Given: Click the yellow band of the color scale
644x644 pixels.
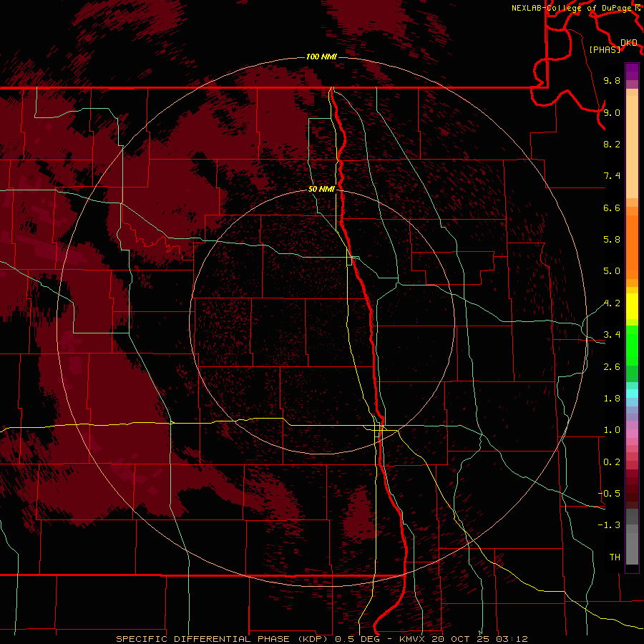Looking at the screenshot, I should [632, 306].
